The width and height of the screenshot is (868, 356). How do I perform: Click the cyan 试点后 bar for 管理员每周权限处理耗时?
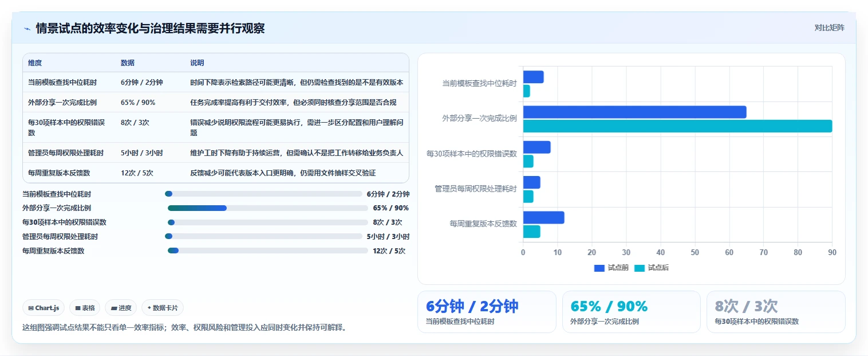528,197
